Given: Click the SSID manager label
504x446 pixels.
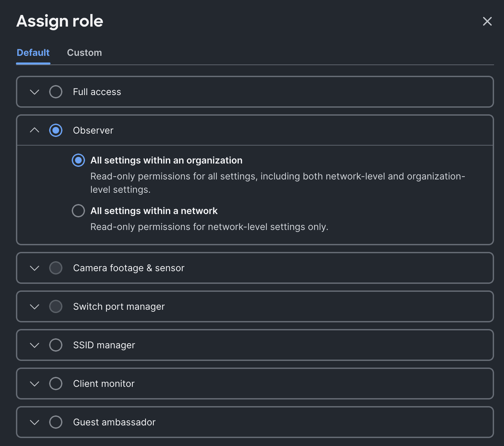Looking at the screenshot, I should 104,345.
